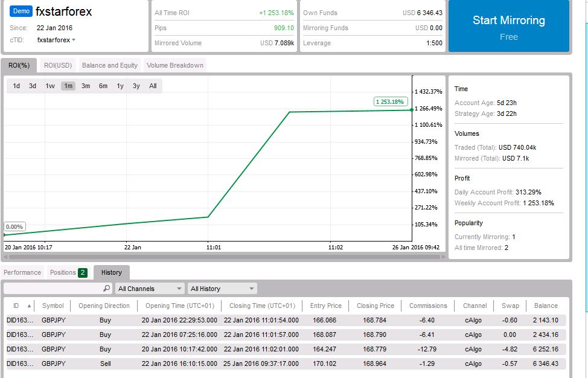588x378 pixels.
Task: Set chart range to 1w
Action: 50,86
